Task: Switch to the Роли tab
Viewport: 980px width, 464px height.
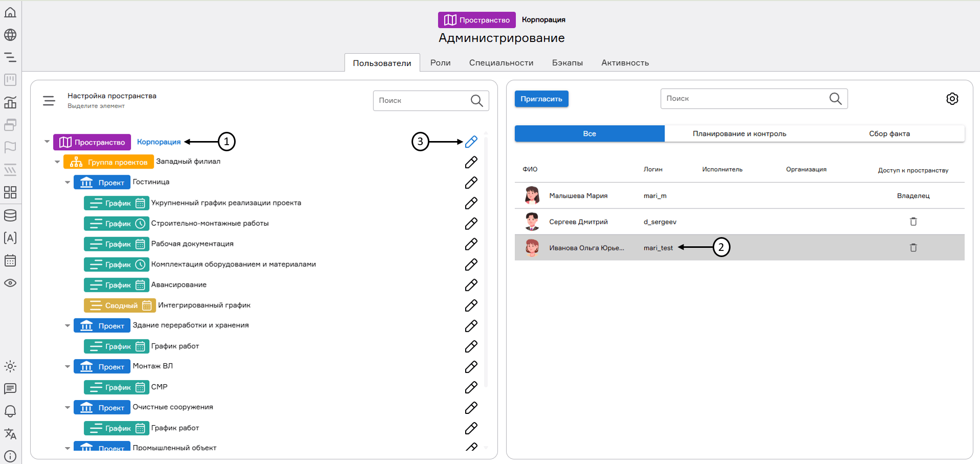Action: pos(440,63)
